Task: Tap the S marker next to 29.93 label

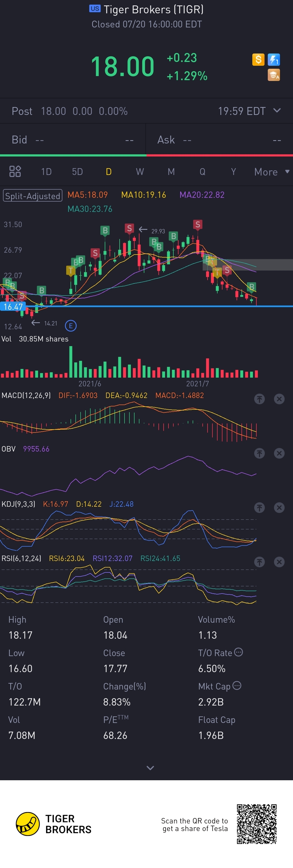Action: click(129, 228)
